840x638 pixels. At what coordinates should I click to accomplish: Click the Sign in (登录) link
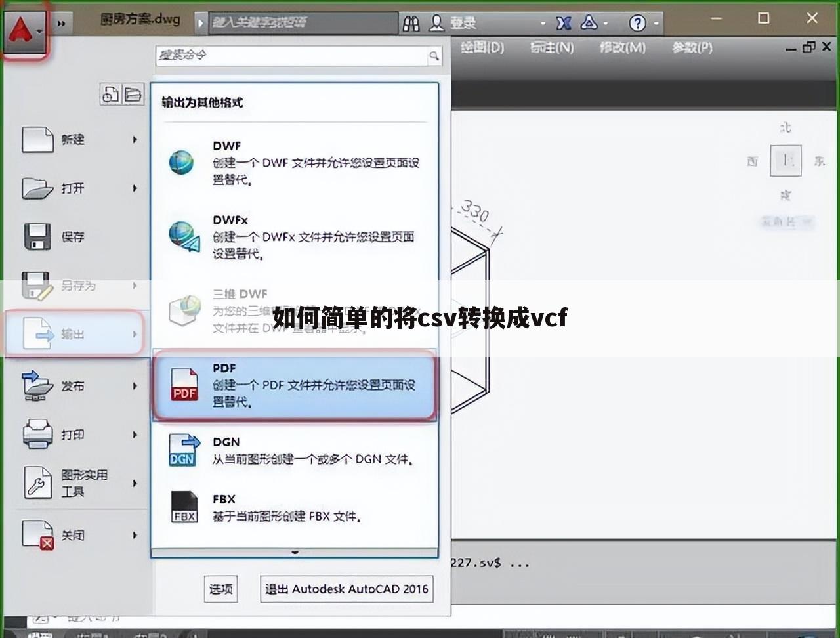pyautogui.click(x=463, y=24)
